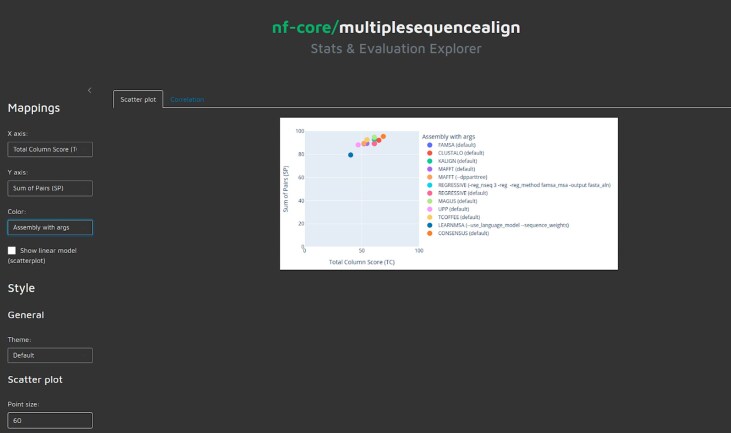Screen dimensions: 731x433
Task: Switch to the Correlation tab
Action: (187, 99)
